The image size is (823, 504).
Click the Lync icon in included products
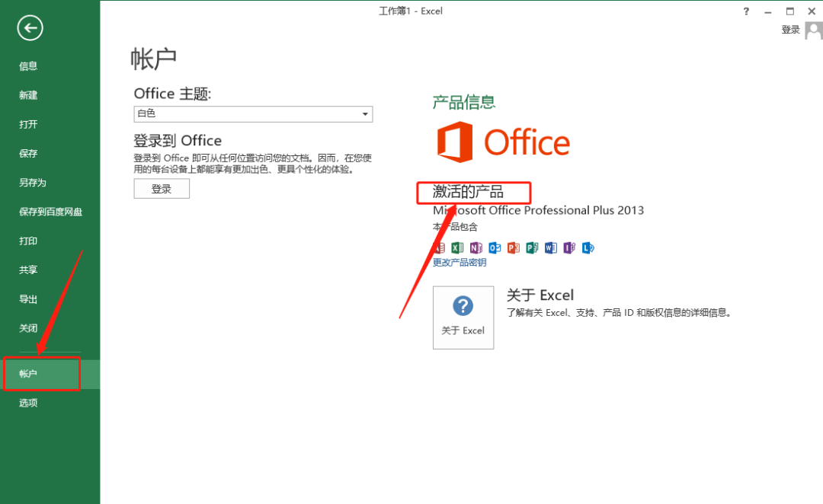coord(588,247)
